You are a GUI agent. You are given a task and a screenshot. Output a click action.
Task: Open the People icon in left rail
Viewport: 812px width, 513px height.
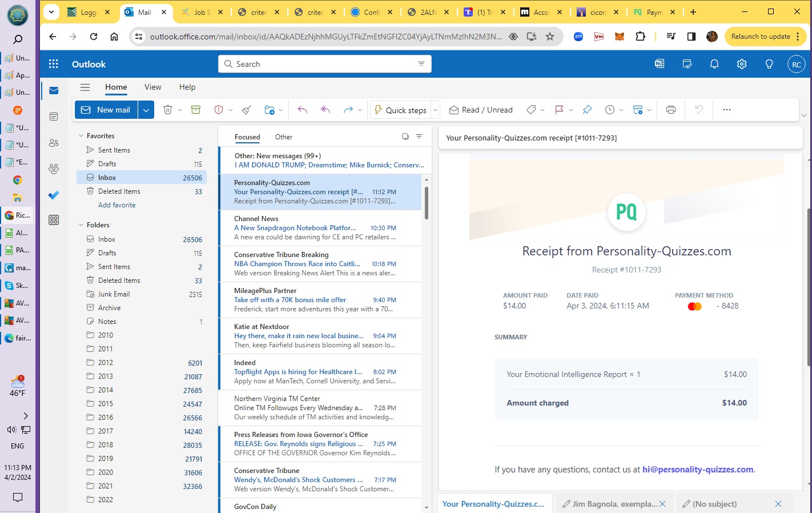click(54, 143)
